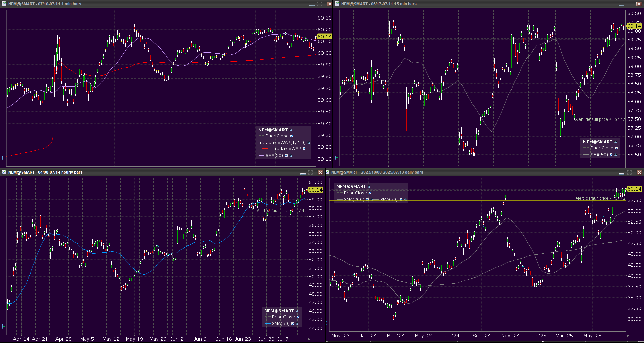Toggle SMA(50) checkbox in hourly chart legend

(293, 324)
